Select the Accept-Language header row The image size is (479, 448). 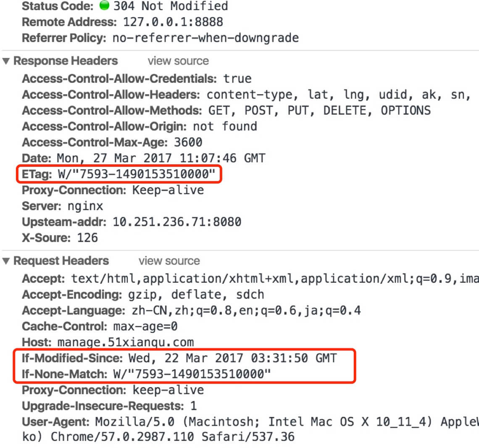[x=191, y=311]
